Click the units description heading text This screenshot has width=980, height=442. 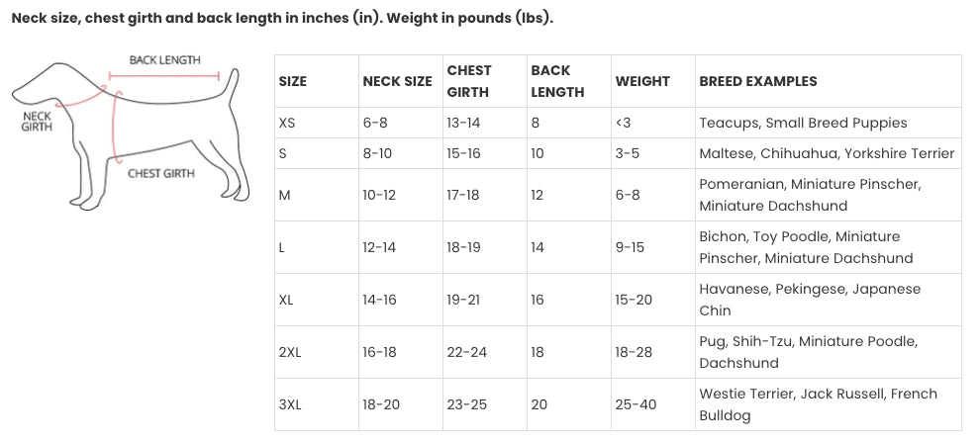tap(282, 18)
